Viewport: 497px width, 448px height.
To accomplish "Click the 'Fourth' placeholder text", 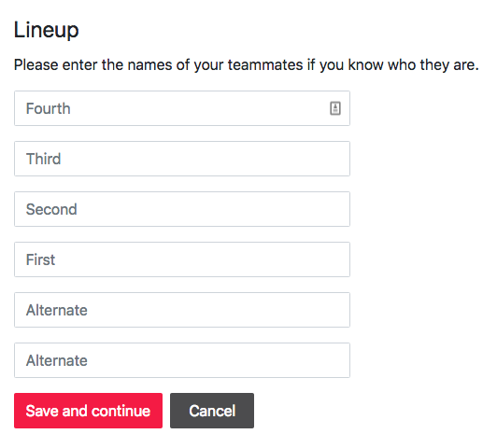I will pyautogui.click(x=49, y=108).
